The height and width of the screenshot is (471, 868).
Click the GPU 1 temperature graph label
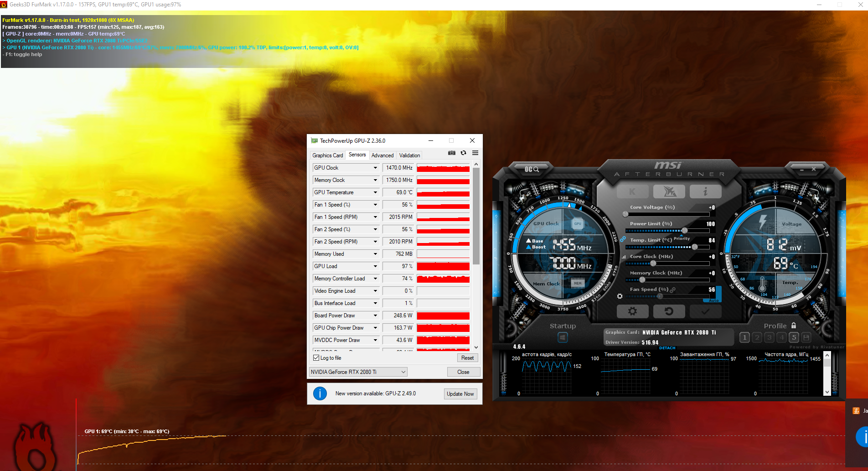coord(127,431)
